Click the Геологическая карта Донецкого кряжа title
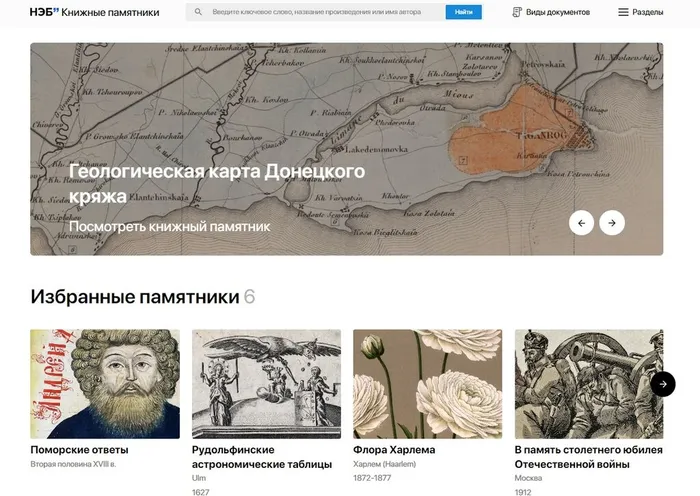The image size is (700, 496). 215,182
